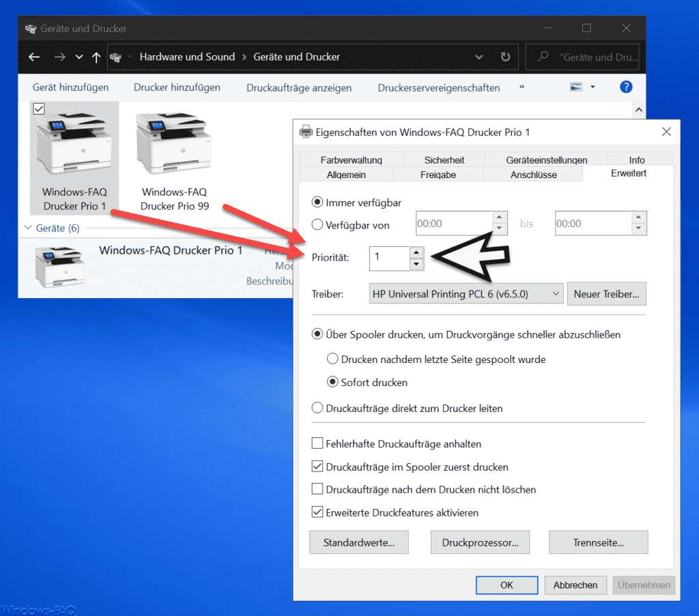Screen dimensions: 699x616
Task: Click Hardware und Sound breadcrumb
Action: tap(187, 57)
